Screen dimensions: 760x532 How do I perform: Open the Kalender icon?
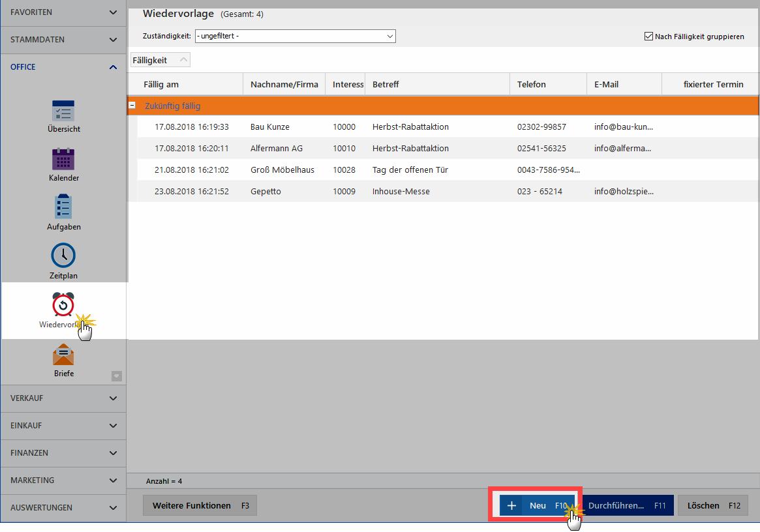click(63, 159)
